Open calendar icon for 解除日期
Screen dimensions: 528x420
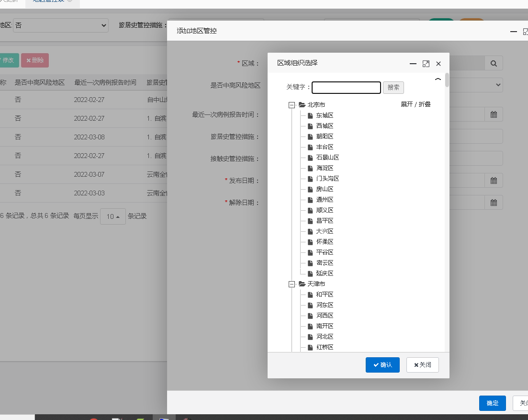(x=494, y=203)
